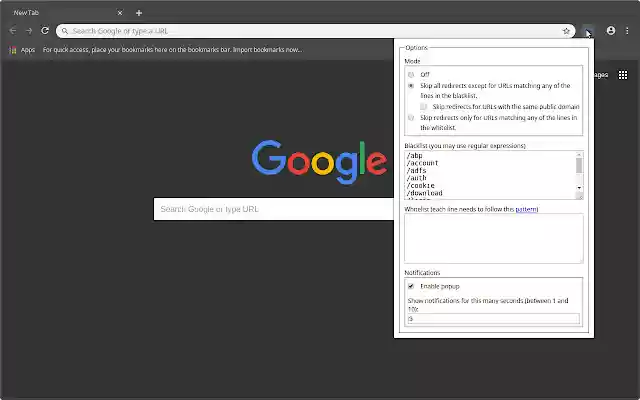Click the Google search box on page
Screen dimensions: 640x400
pos(273,209)
